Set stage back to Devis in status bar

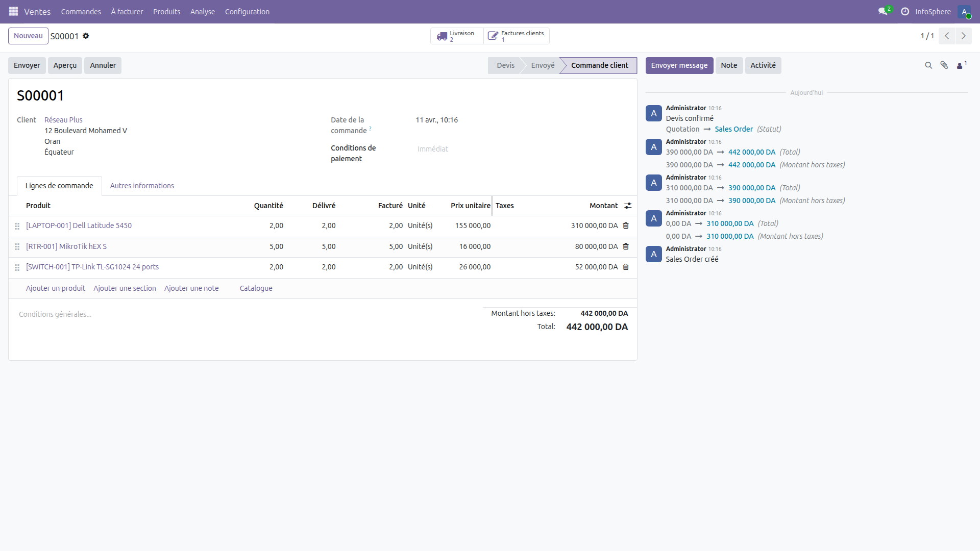pos(505,65)
